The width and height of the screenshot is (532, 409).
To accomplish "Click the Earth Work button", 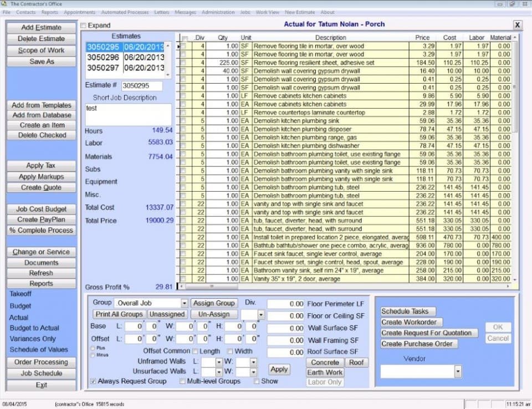I will point(325,372).
